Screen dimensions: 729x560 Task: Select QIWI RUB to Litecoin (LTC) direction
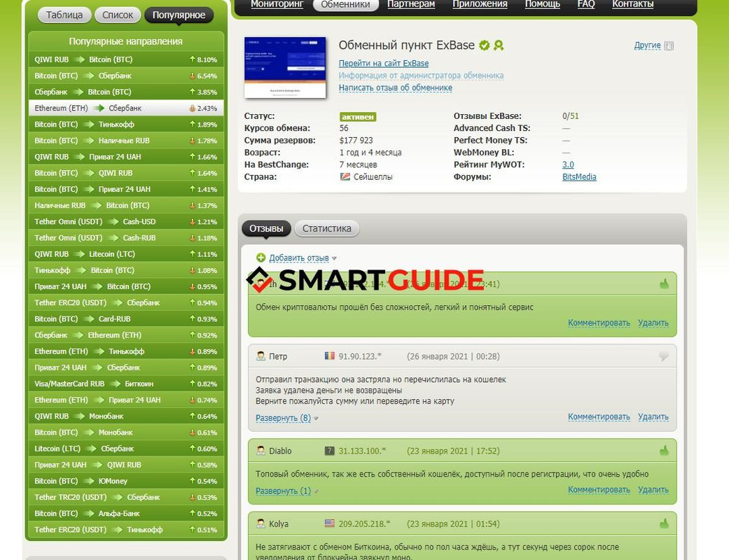coord(126,254)
